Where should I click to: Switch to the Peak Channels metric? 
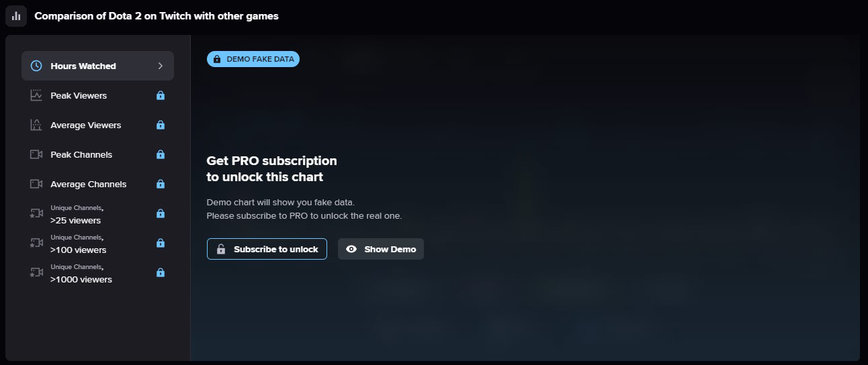[x=81, y=154]
